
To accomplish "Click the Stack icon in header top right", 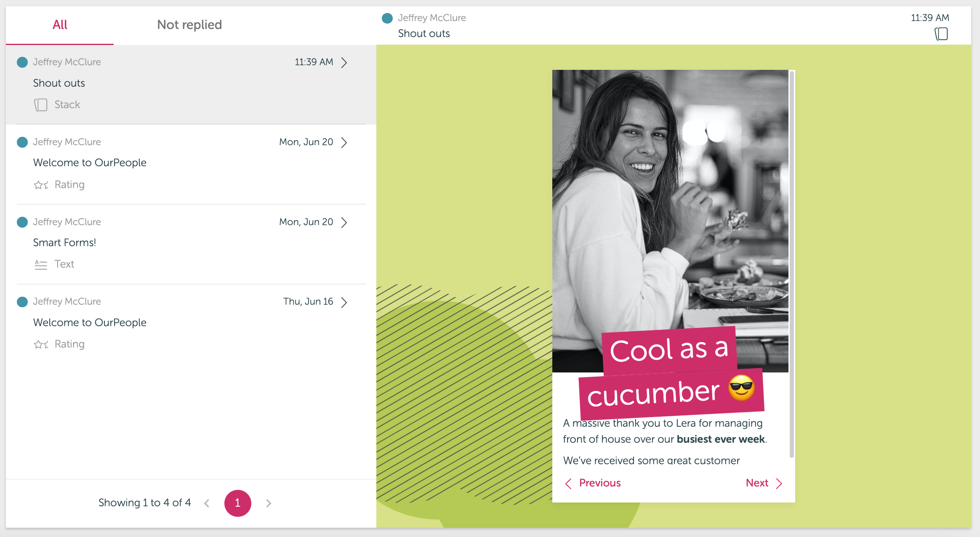I will pos(941,34).
